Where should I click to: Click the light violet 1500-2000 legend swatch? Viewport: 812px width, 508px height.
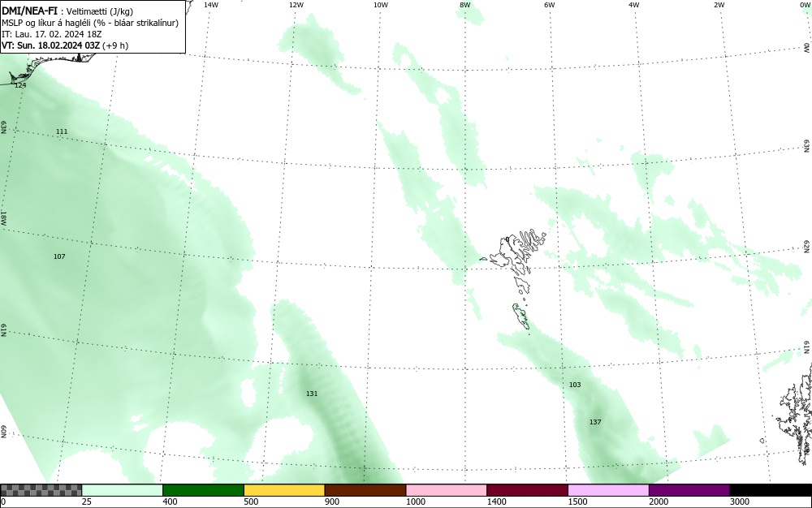pos(608,490)
